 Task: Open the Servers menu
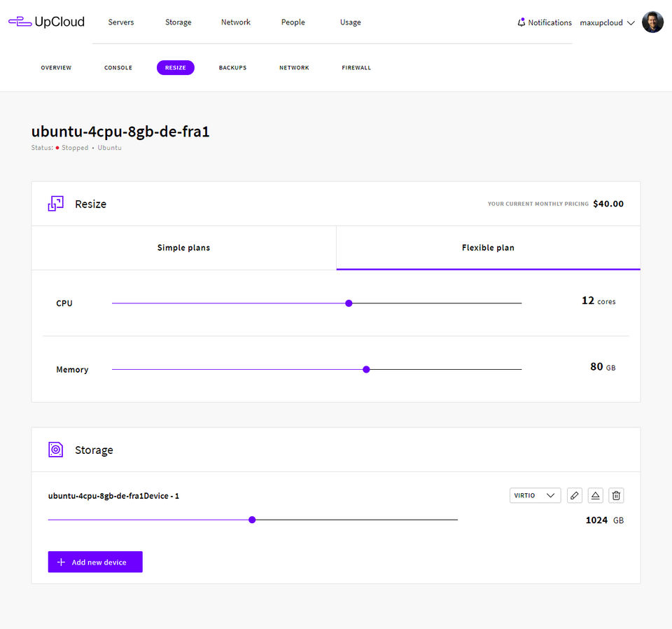121,22
